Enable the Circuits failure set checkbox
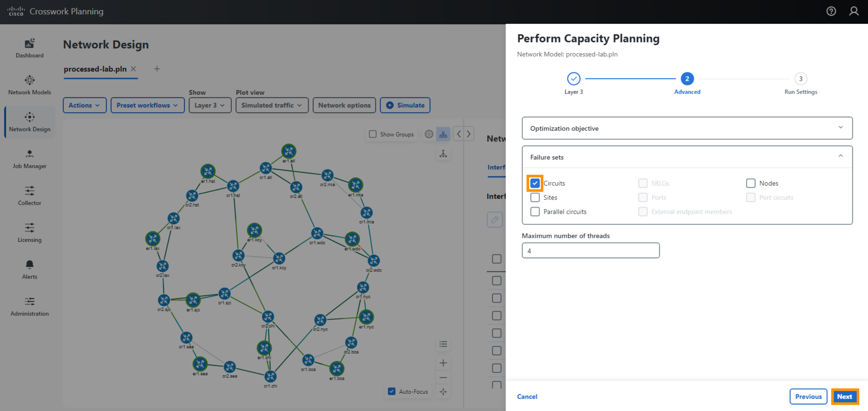Viewport: 868px width, 411px height. point(534,183)
